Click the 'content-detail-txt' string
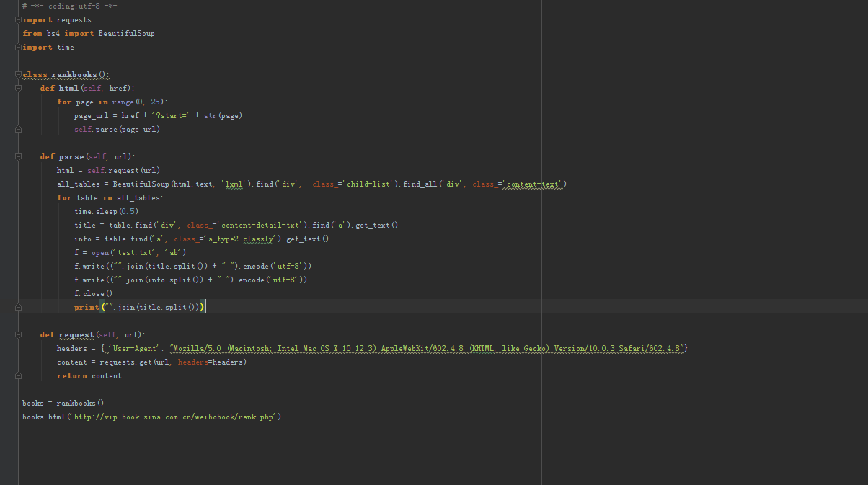 point(260,225)
